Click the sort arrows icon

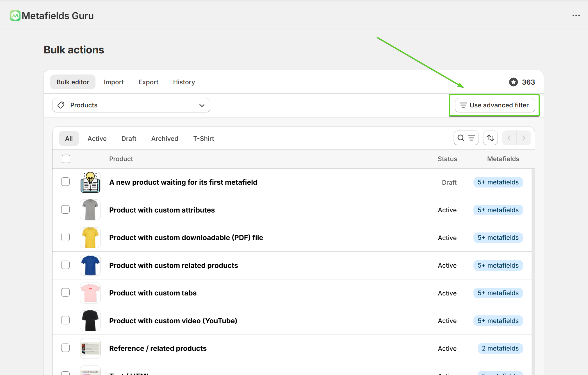pos(490,138)
